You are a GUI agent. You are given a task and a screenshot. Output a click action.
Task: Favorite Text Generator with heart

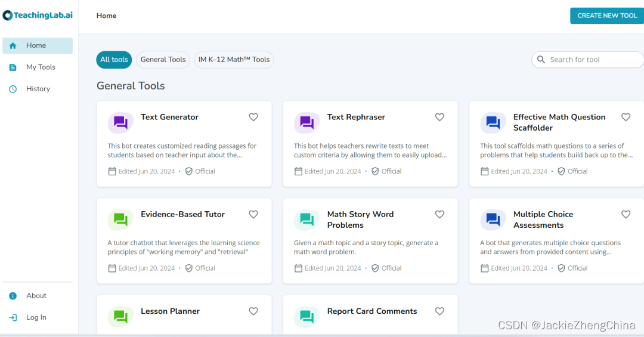click(x=253, y=117)
